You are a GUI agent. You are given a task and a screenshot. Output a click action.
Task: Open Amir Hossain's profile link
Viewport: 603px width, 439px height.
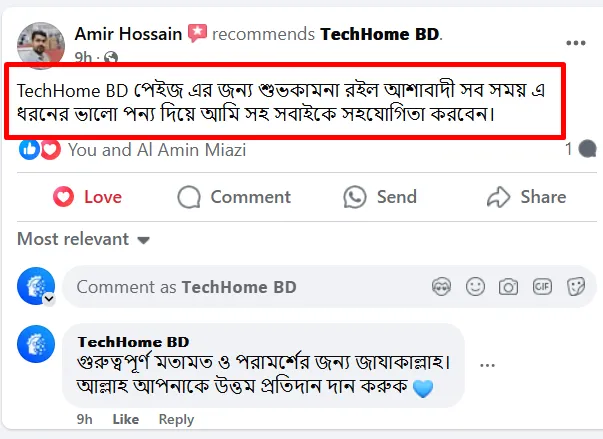click(128, 34)
